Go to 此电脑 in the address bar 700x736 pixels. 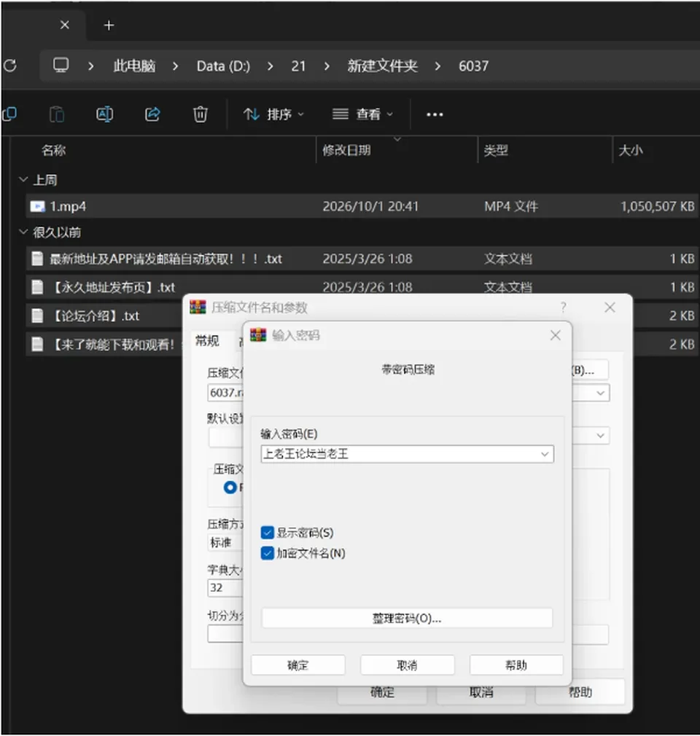pyautogui.click(x=134, y=66)
